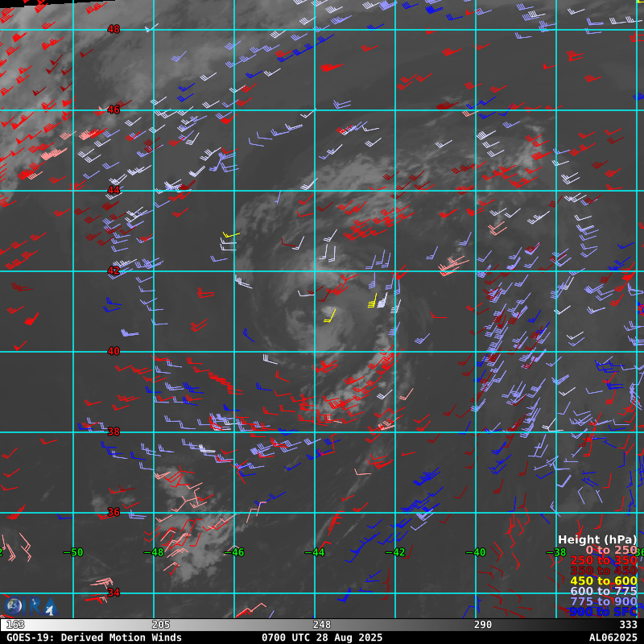Click the latitude label 48
Viewport: 644px width, 644px height.
pyautogui.click(x=114, y=29)
